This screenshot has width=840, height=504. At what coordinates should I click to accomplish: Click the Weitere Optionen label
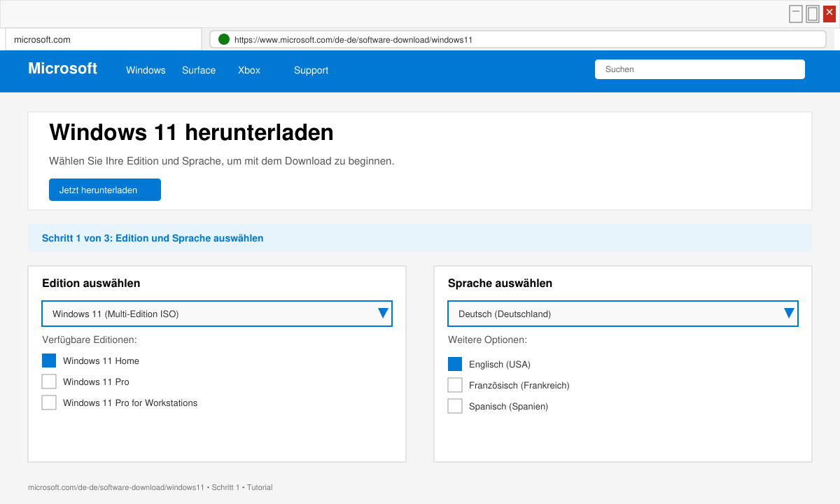(487, 339)
